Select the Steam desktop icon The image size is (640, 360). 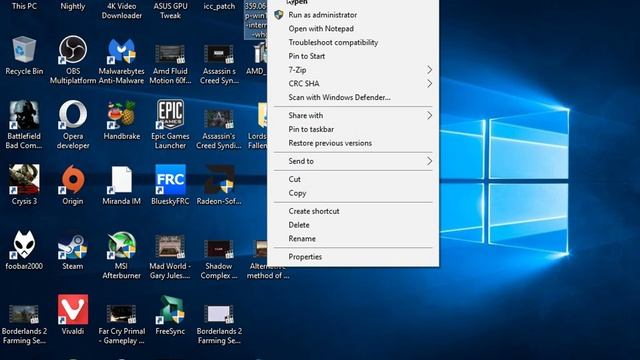coord(73,246)
